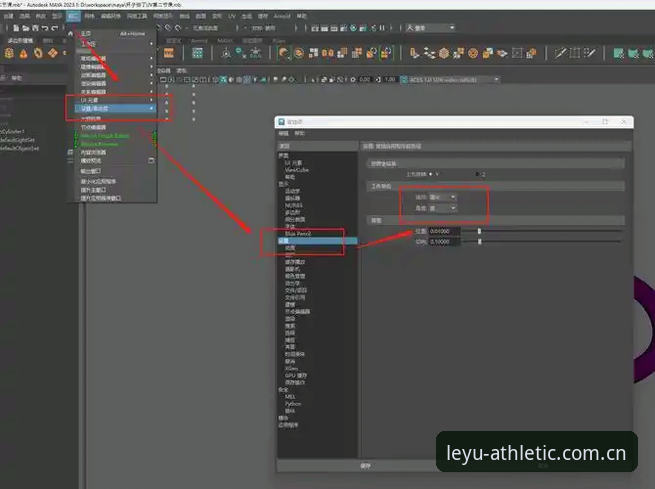The height and width of the screenshot is (489, 655).
Task: Select UI 元素 in Preferences category list
Action: click(294, 163)
